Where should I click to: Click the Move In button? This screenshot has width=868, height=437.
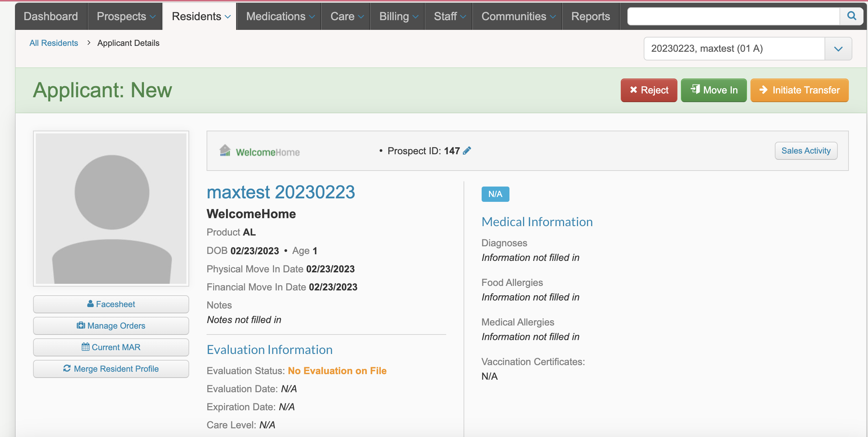point(714,90)
